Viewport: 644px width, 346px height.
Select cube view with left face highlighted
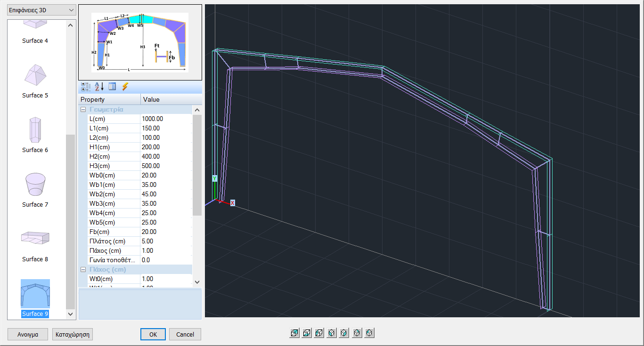(x=319, y=333)
